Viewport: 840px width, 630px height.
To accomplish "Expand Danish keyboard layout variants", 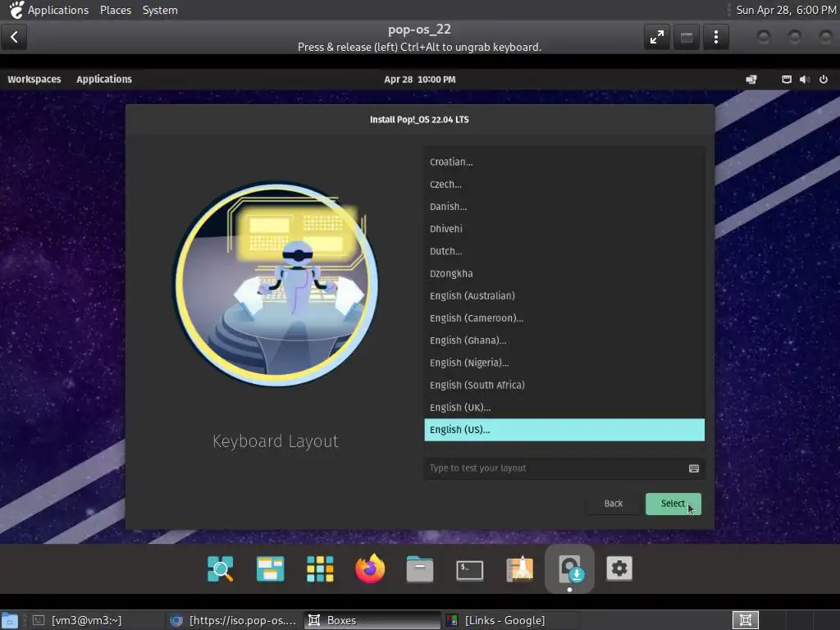I will pyautogui.click(x=564, y=207).
